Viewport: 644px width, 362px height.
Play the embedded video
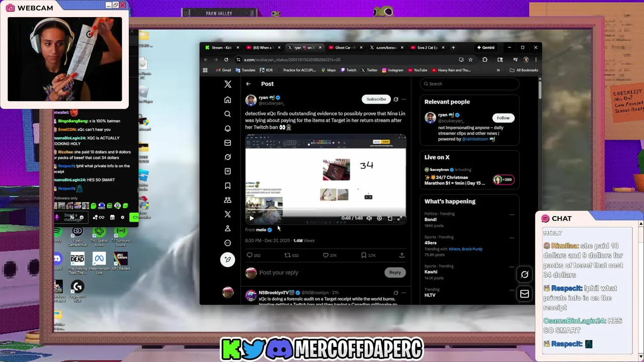pyautogui.click(x=252, y=218)
